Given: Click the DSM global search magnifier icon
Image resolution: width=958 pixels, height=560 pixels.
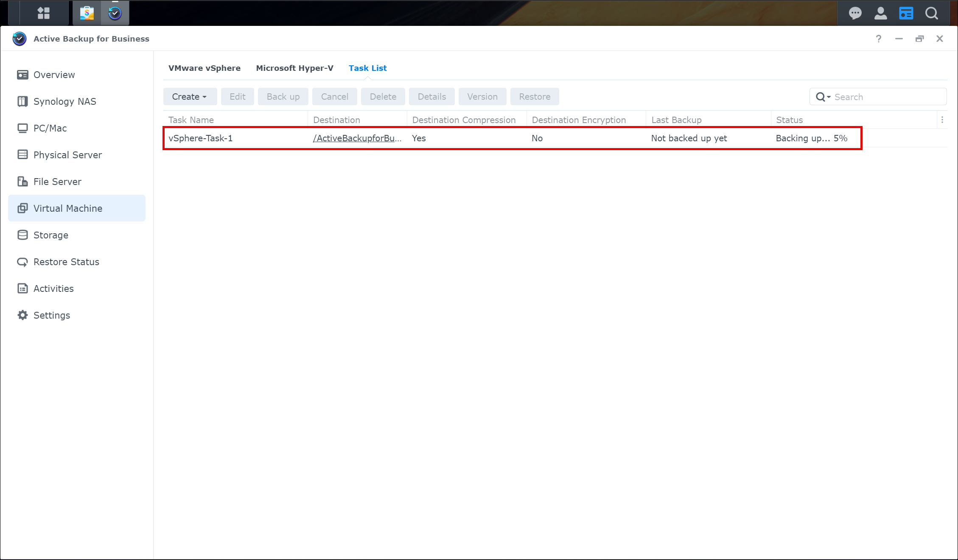Looking at the screenshot, I should (x=932, y=13).
